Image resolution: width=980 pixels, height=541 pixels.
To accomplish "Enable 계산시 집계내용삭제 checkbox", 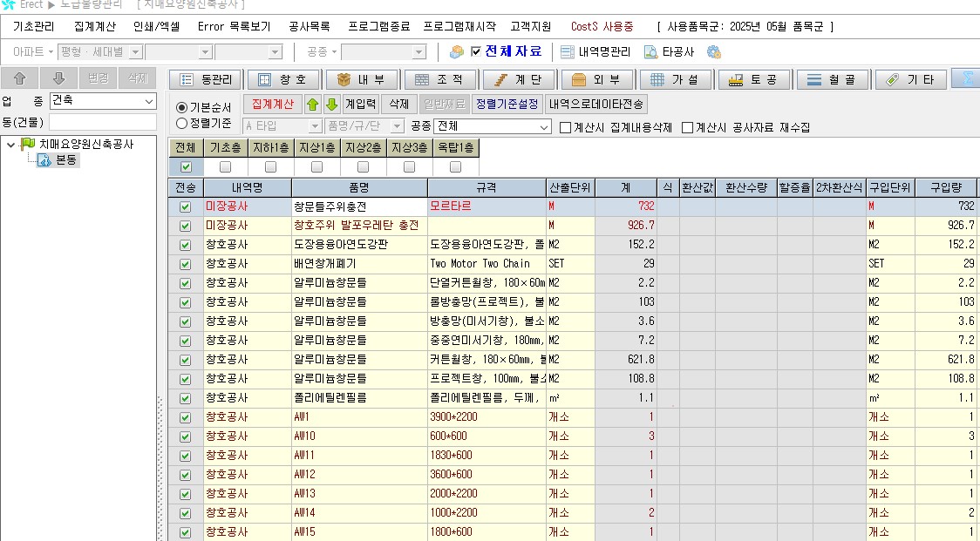I will 566,127.
